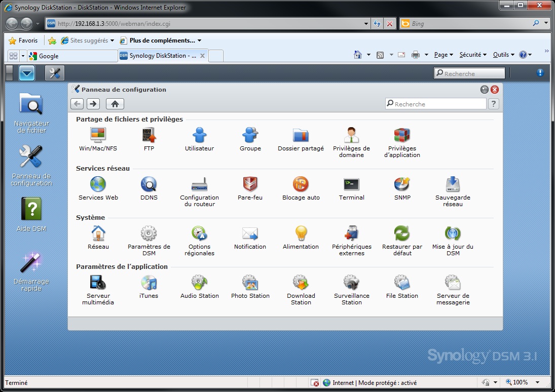Open the Alimentation power icon
The height and width of the screenshot is (392, 555).
[x=301, y=233]
